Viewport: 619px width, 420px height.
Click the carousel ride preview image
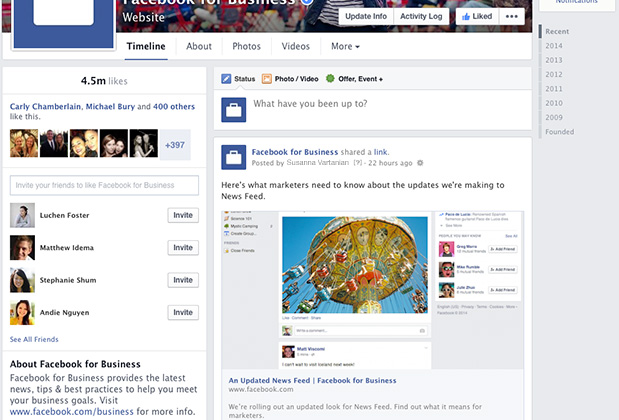[x=355, y=264]
